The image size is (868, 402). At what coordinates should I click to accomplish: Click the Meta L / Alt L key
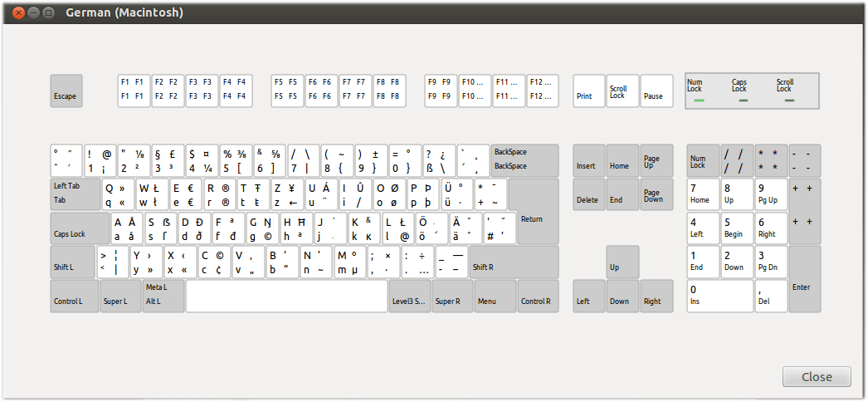click(x=163, y=297)
